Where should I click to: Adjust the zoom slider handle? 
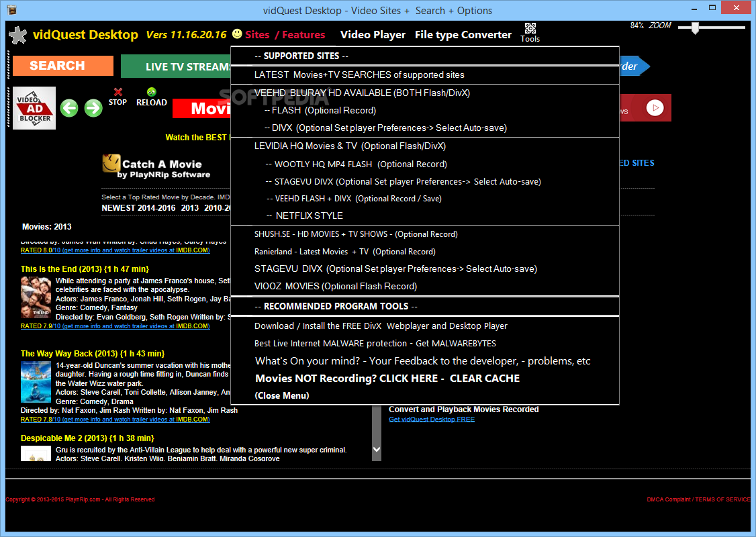coord(695,28)
